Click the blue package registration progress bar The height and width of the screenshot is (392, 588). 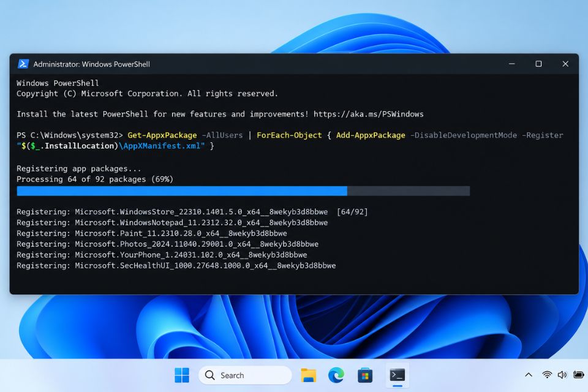click(x=243, y=191)
